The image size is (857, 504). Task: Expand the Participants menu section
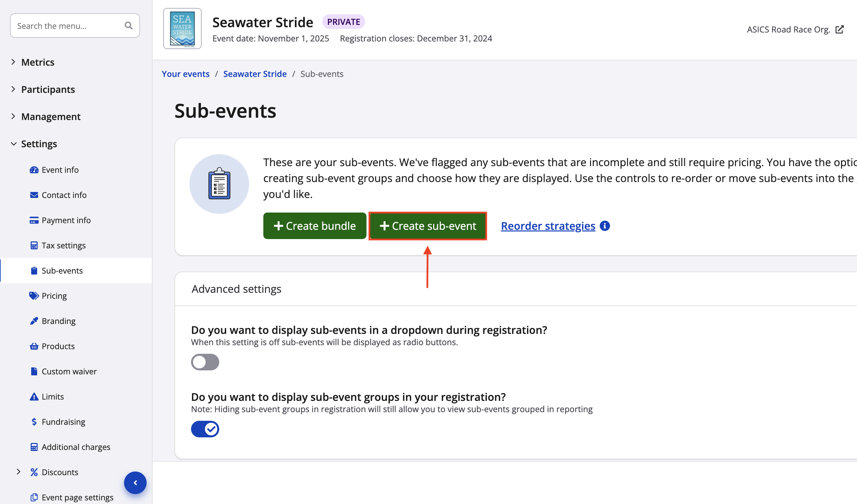click(13, 89)
